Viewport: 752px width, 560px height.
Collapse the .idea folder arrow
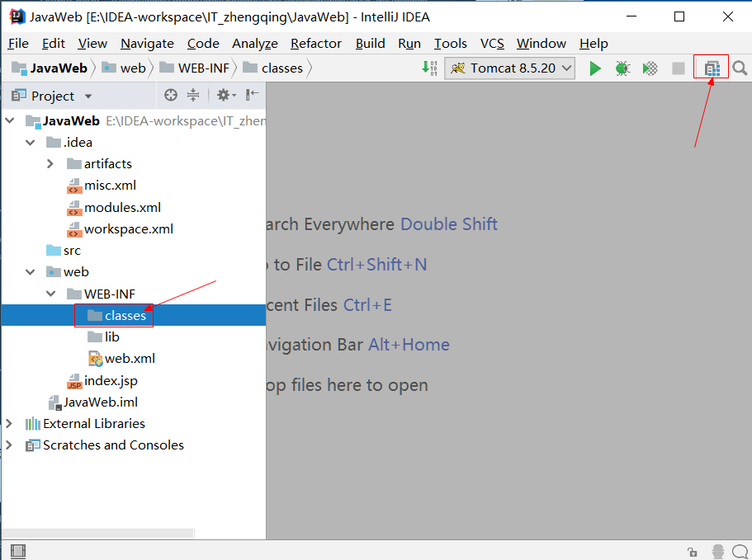(31, 143)
